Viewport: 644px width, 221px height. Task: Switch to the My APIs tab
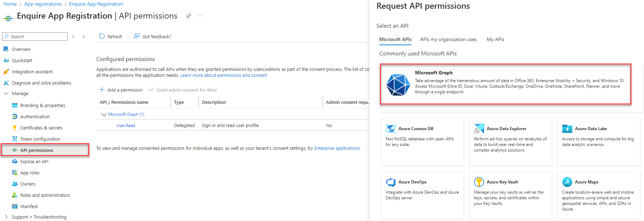495,39
